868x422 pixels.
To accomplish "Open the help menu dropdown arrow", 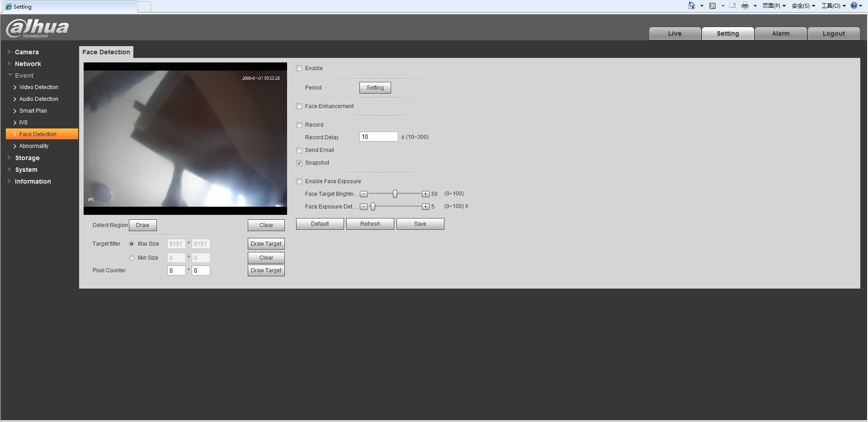I will coord(861,6).
